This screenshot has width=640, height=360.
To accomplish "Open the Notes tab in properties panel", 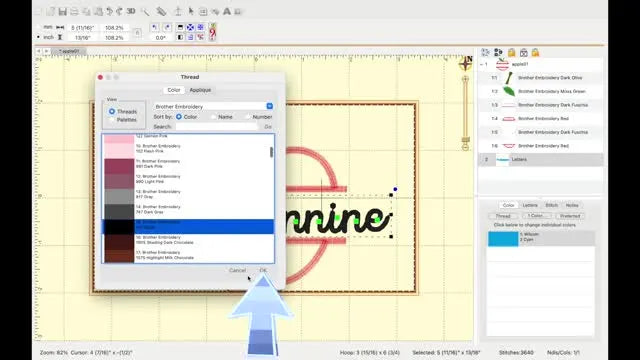I will coord(572,205).
